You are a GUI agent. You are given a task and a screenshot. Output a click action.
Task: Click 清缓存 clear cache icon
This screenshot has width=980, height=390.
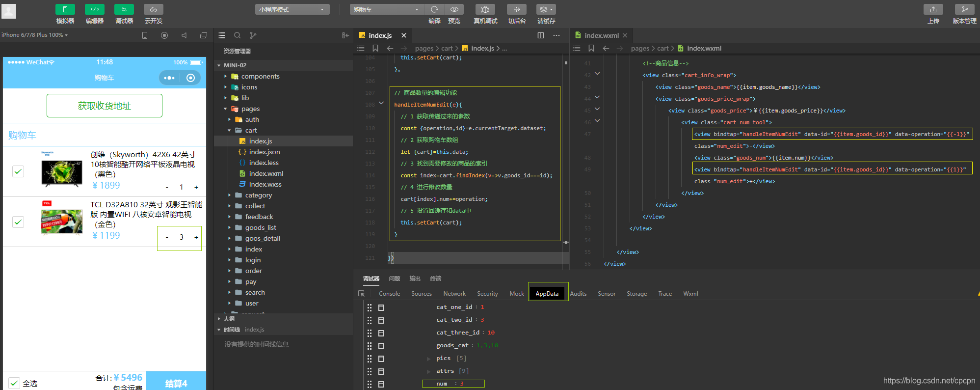546,9
